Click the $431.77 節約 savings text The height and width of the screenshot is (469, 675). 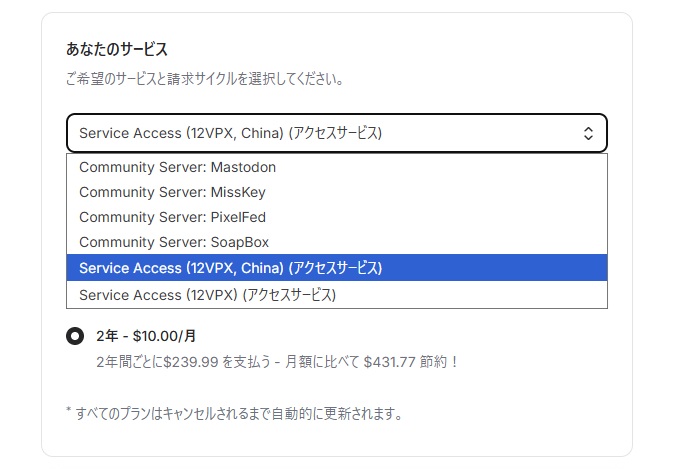coord(410,361)
